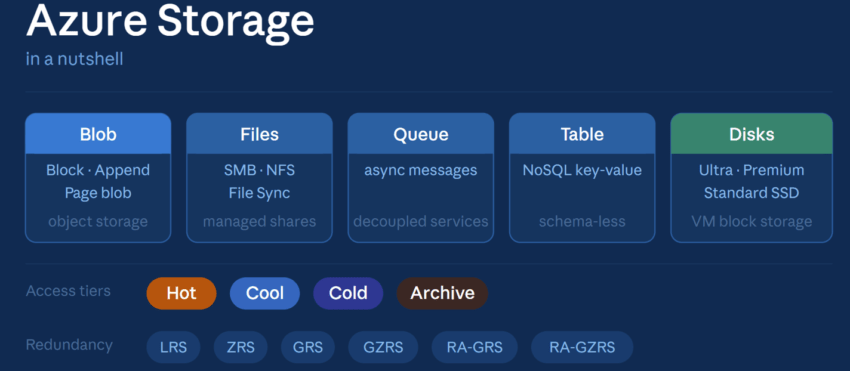Pick the orange Hot access tier
This screenshot has width=850, height=371.
point(181,293)
